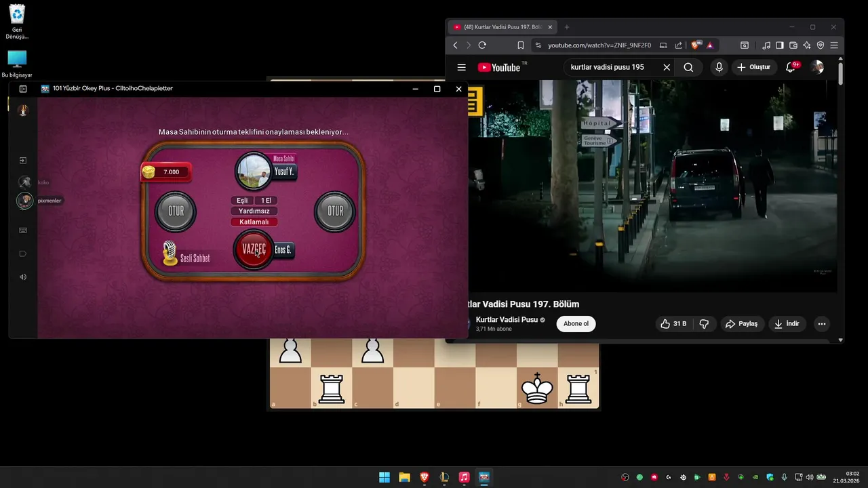
Task: Click the top profile avatar in Okey sidebar
Action: (23, 110)
